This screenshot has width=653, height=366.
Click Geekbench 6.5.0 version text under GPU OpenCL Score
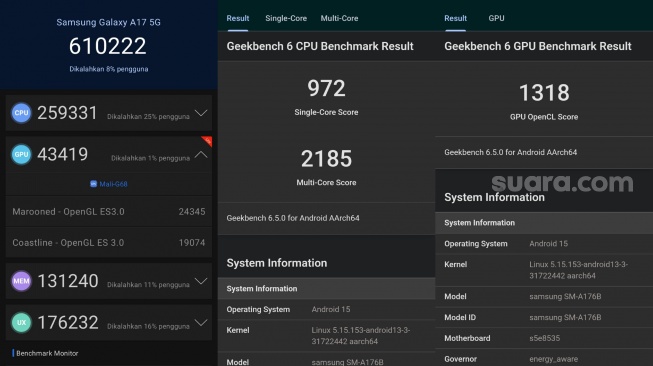pos(511,152)
